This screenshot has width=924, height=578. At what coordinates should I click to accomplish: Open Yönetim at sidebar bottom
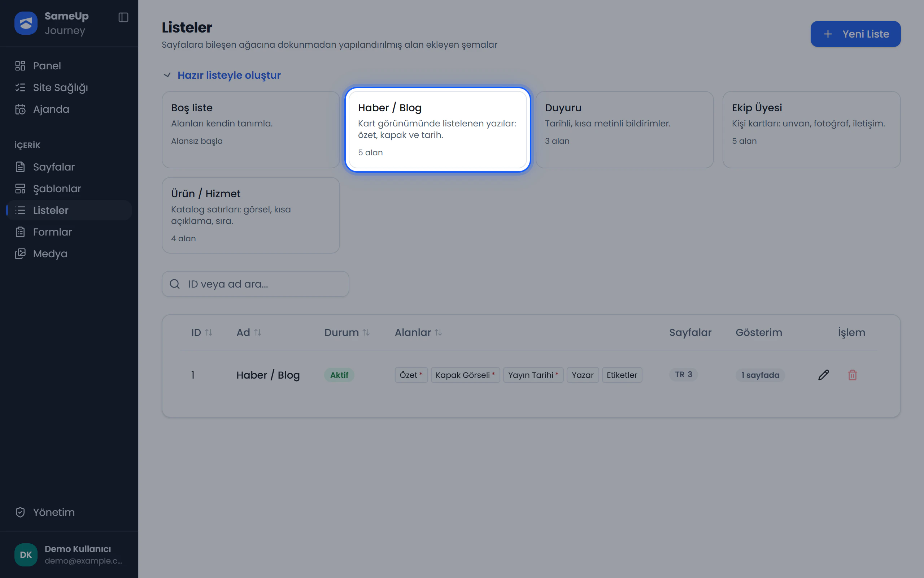[69, 512]
